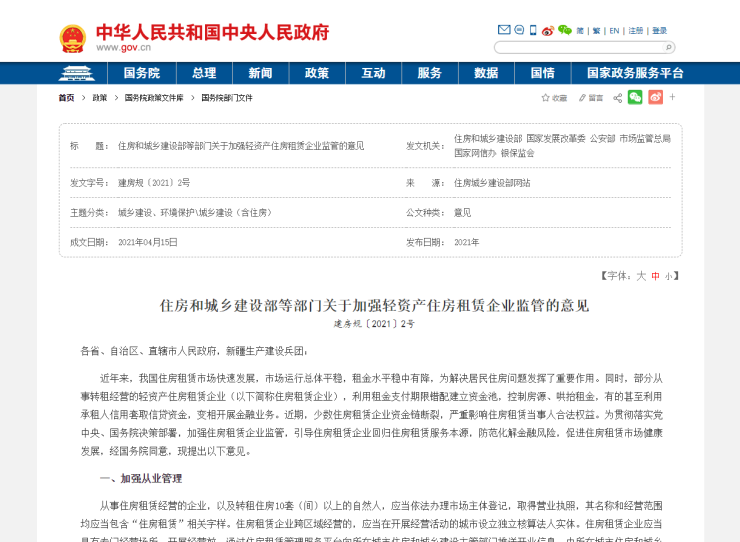The width and height of the screenshot is (740, 542).
Task: Open the 政策 navigation tab
Action: (x=317, y=73)
